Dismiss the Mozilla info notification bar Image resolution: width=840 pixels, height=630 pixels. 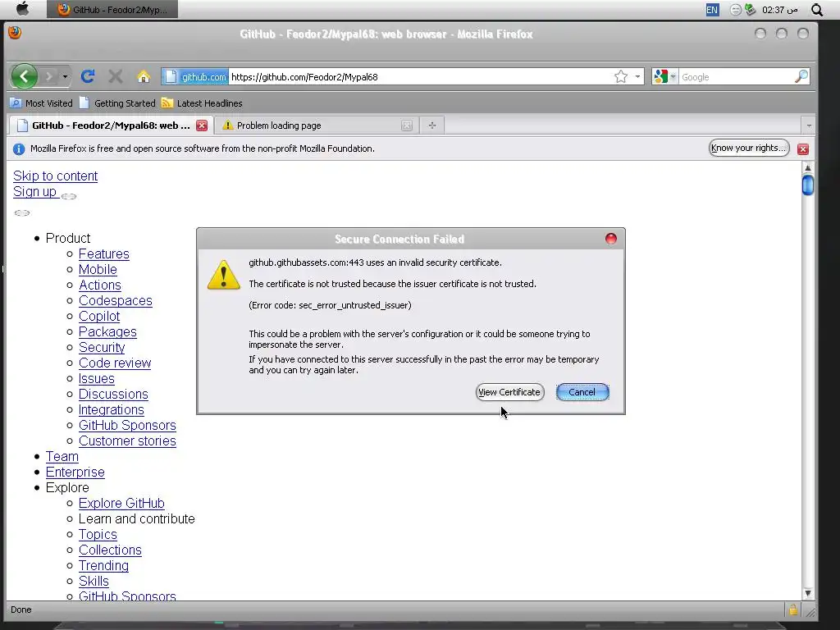pyautogui.click(x=802, y=149)
